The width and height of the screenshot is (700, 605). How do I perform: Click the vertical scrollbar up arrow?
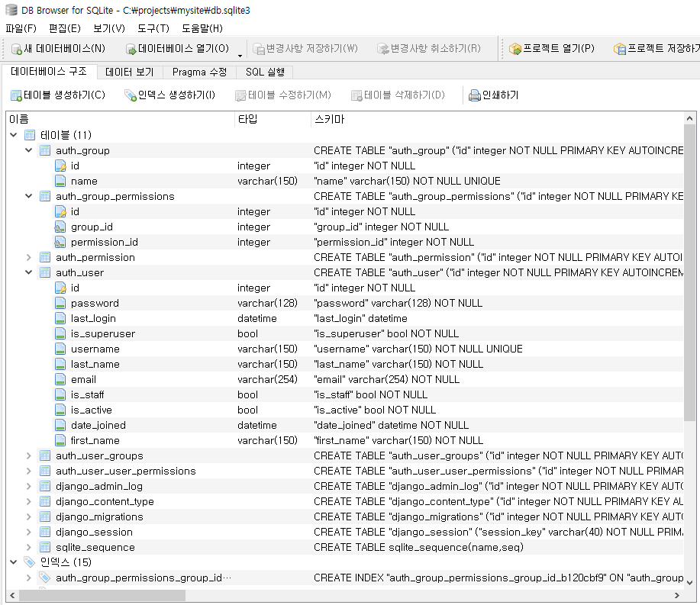(690, 118)
